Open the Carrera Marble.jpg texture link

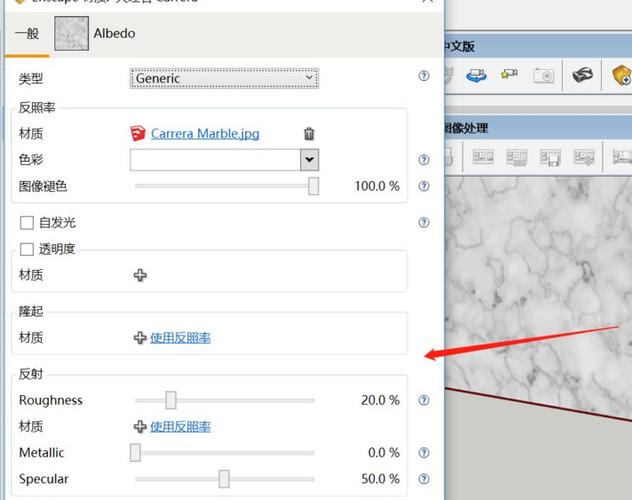pos(205,133)
